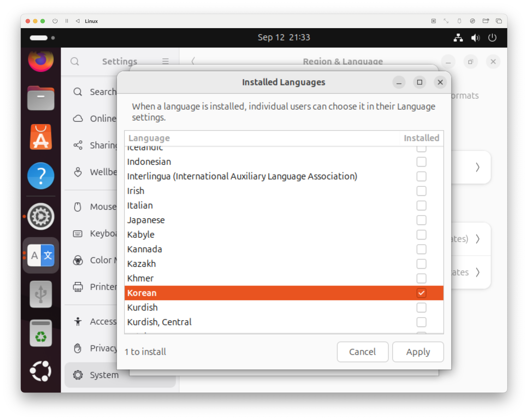Screen dimensions: 528x420
Task: Click the VM shared folder icon
Action: [x=486, y=21]
